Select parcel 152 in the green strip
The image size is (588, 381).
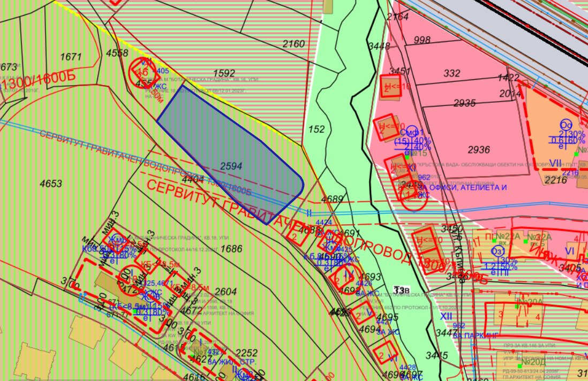316,129
